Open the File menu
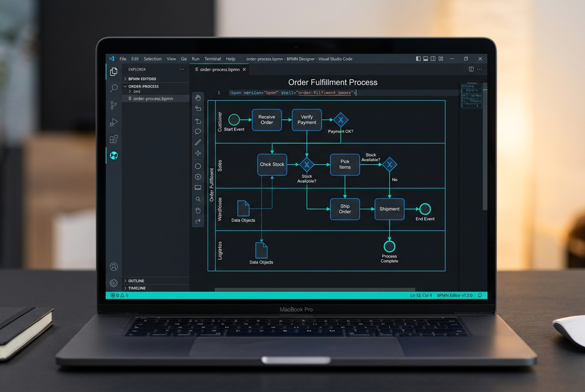 coord(123,59)
